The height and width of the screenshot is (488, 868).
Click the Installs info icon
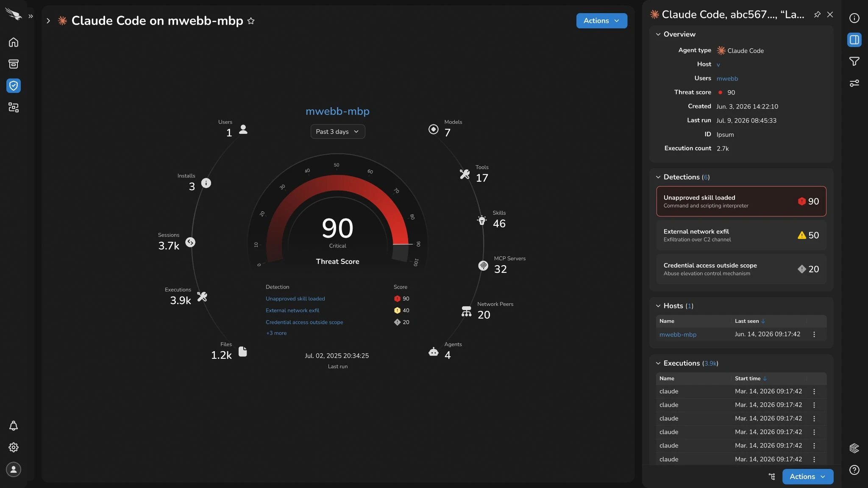(x=206, y=183)
